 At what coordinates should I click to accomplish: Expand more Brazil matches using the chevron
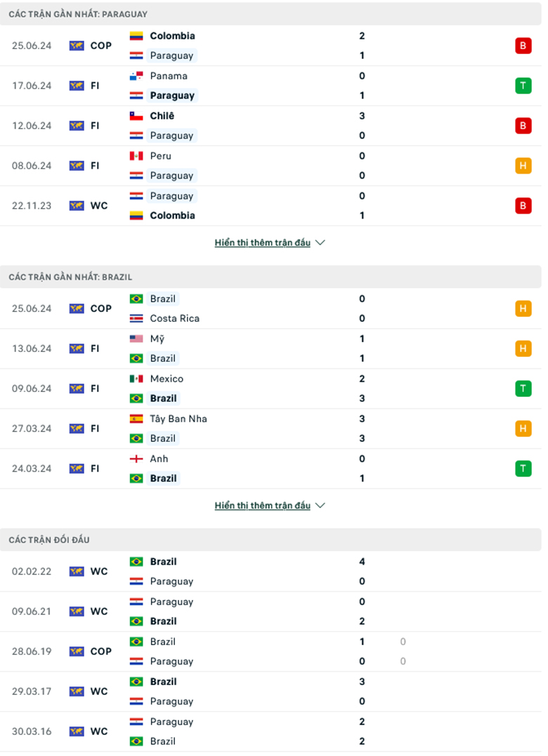[x=320, y=504]
